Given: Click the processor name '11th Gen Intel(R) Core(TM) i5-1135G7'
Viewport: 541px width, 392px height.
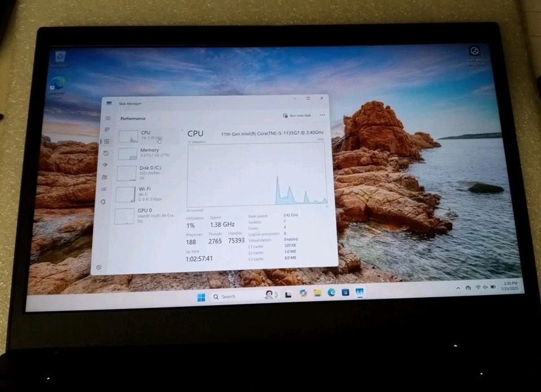Looking at the screenshot, I should tap(260, 133).
